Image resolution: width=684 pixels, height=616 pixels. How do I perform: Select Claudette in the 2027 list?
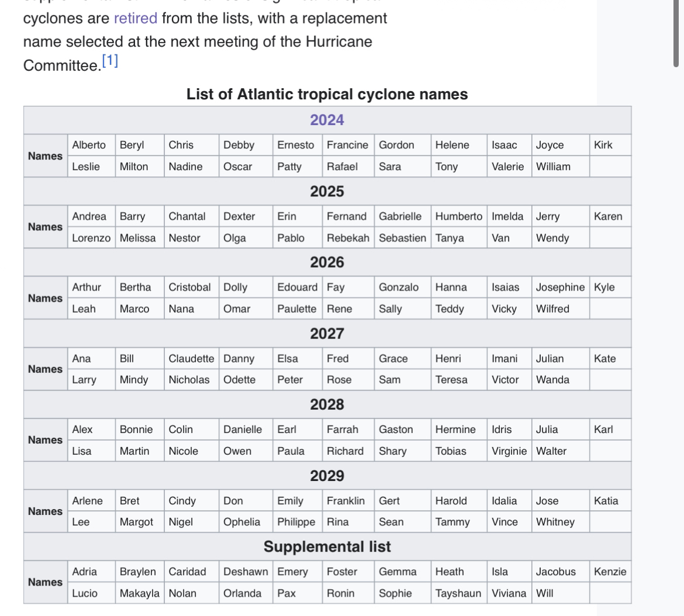(191, 359)
